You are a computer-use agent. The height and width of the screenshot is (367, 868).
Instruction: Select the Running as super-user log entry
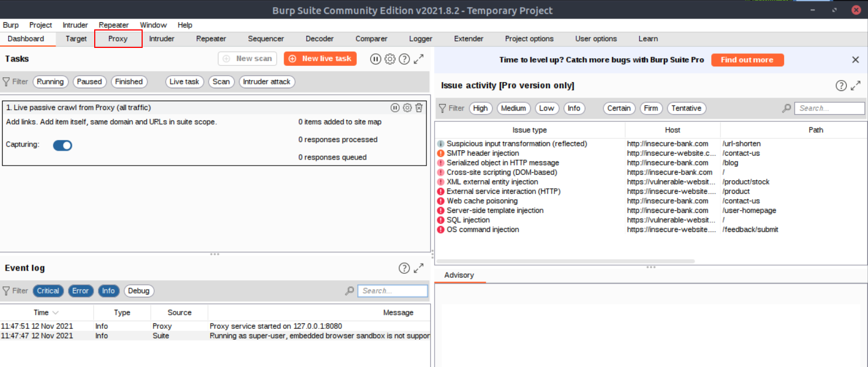215,336
